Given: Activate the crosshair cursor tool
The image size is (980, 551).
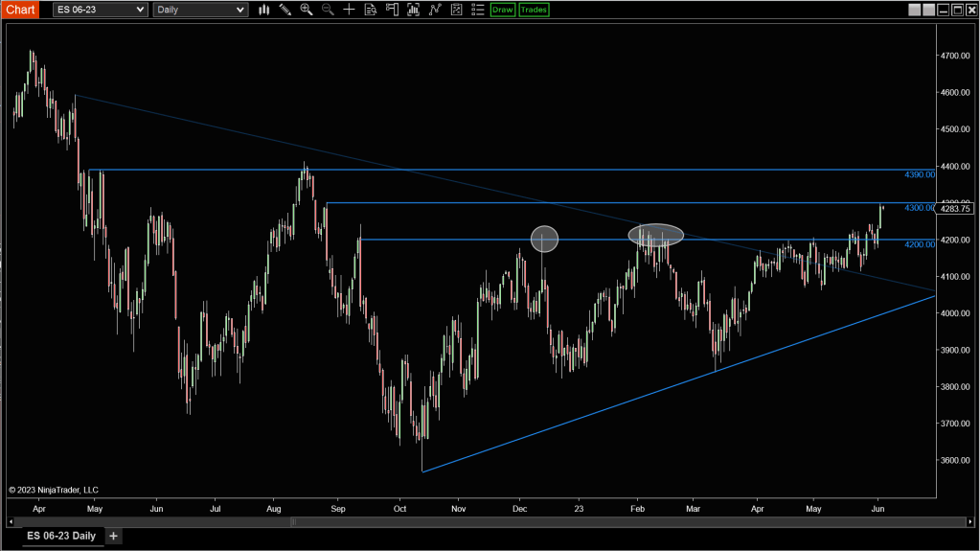Looking at the screenshot, I should click(x=349, y=10).
